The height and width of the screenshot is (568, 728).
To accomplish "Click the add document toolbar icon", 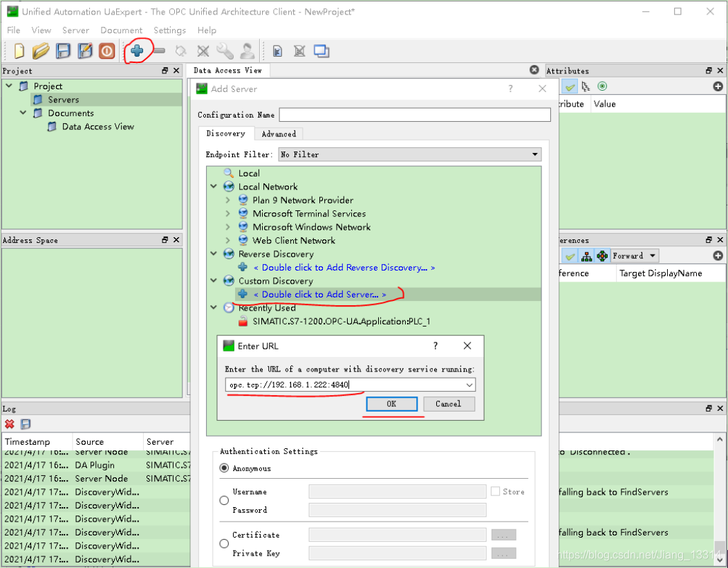I will pyautogui.click(x=277, y=51).
